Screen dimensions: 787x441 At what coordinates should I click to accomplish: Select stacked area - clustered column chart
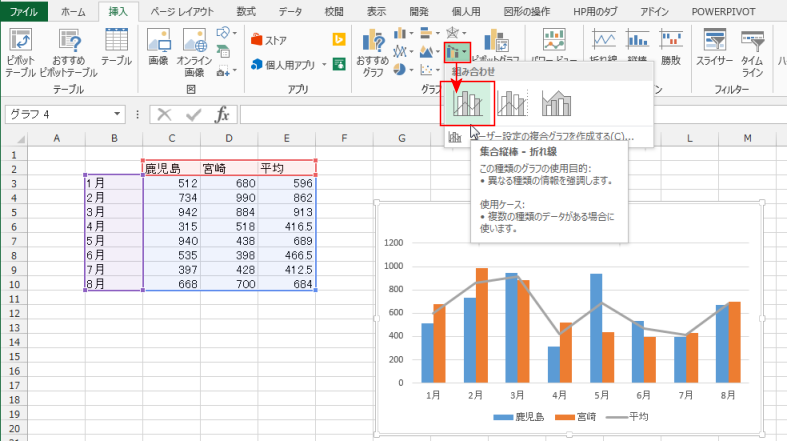coord(556,103)
